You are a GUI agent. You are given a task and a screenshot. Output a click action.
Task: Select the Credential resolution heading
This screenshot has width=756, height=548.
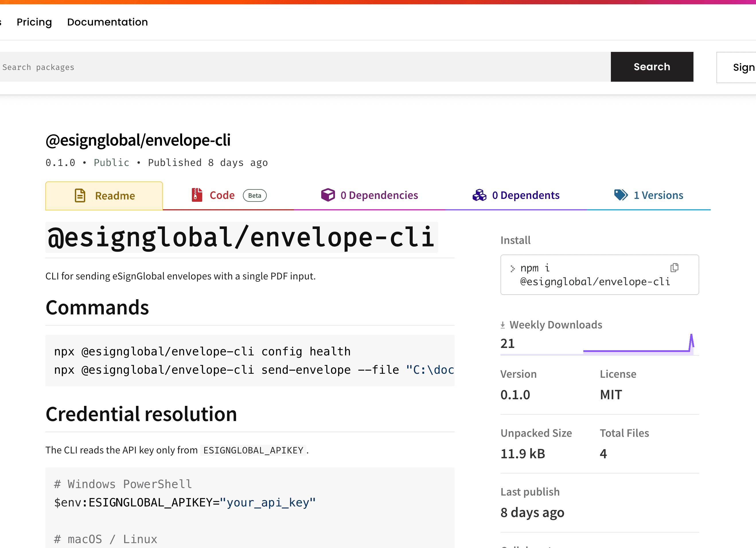tap(141, 414)
